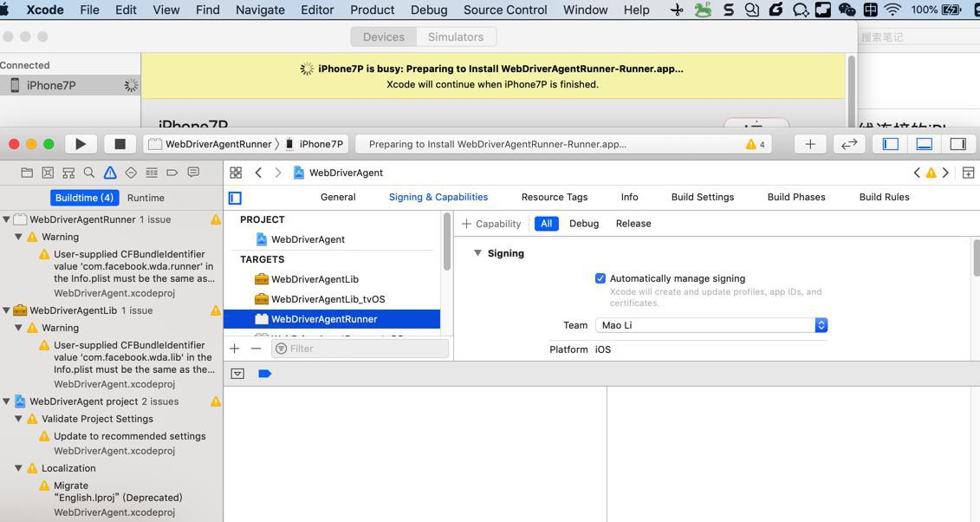Open the Team dropdown showing Mao Li
The height and width of the screenshot is (522, 980).
(711, 325)
